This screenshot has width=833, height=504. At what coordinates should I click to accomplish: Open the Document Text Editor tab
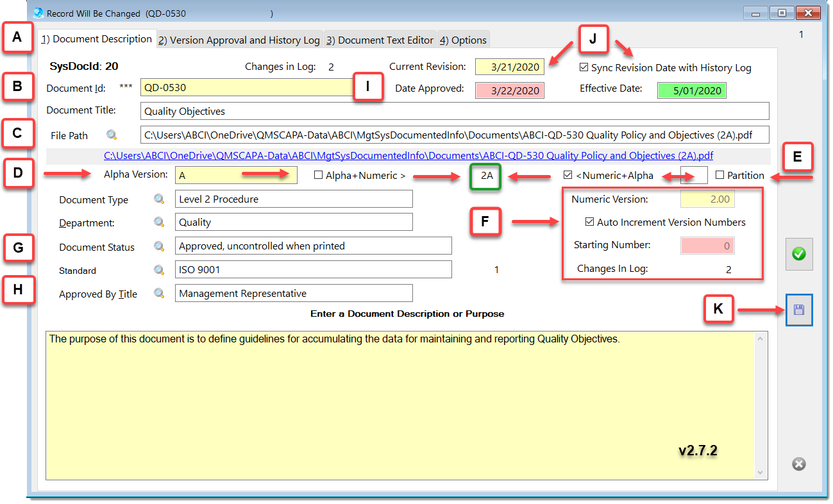pyautogui.click(x=380, y=40)
